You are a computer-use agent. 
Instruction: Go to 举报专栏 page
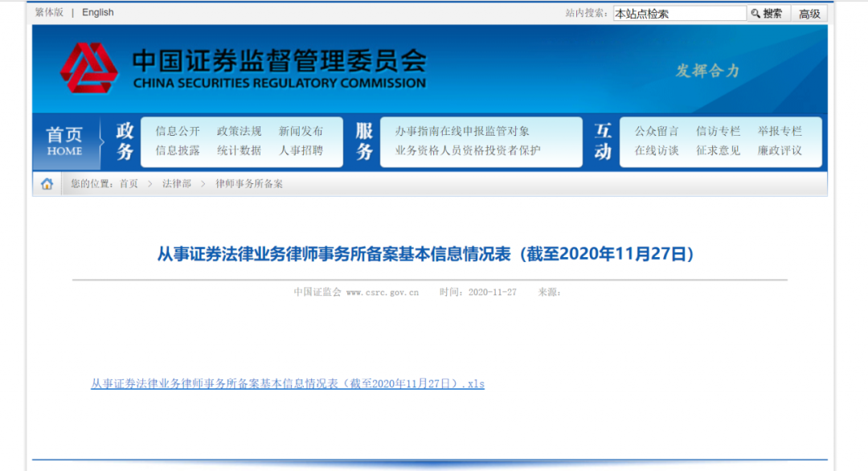click(780, 131)
